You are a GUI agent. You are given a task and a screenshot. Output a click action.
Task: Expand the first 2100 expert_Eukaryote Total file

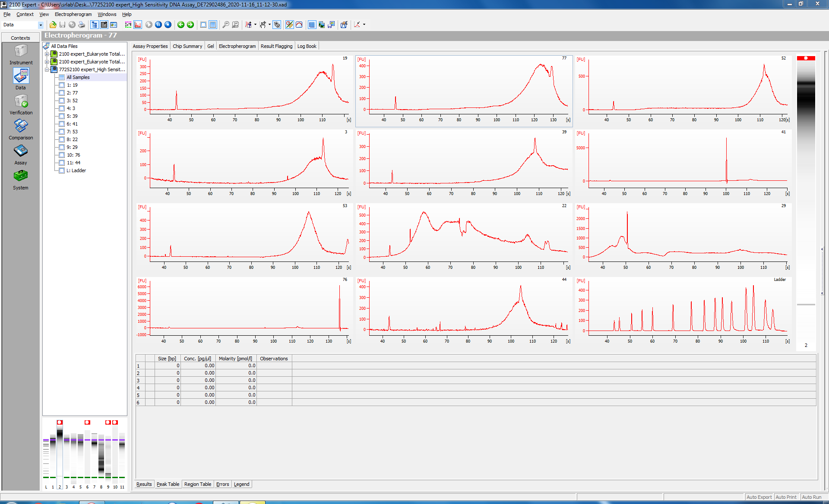[47, 54]
